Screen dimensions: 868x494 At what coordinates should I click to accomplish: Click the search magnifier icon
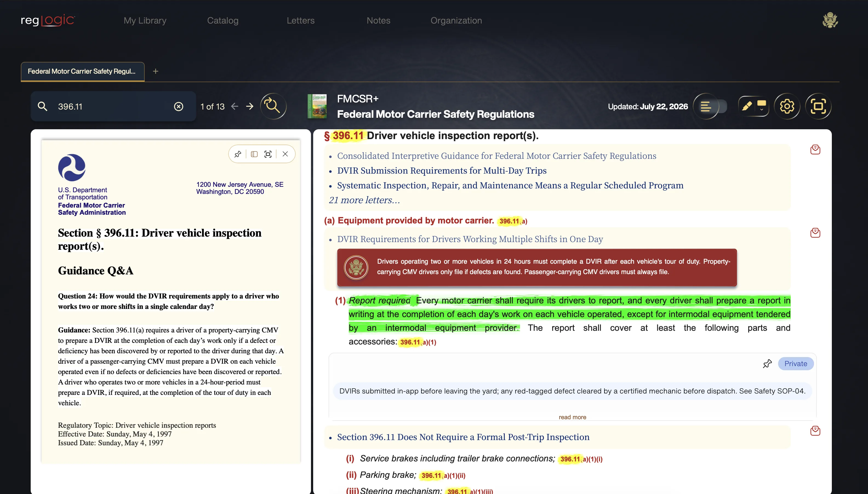[x=42, y=106]
